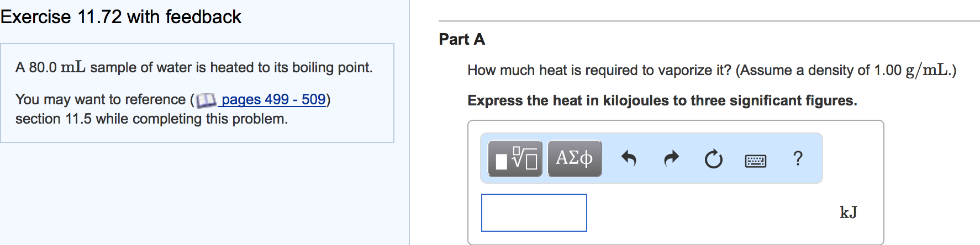Viewport: 980px width, 245px height.
Task: Redo the last answer edit
Action: [x=671, y=159]
